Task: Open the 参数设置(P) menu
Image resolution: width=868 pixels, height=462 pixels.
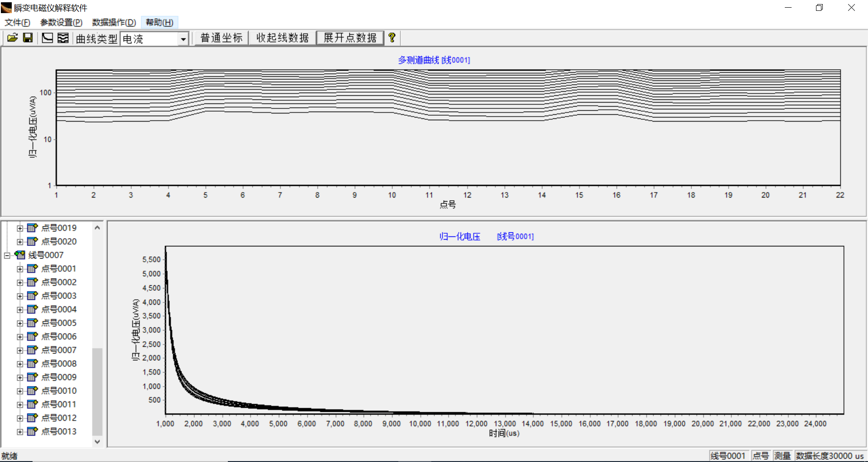Action: point(61,23)
